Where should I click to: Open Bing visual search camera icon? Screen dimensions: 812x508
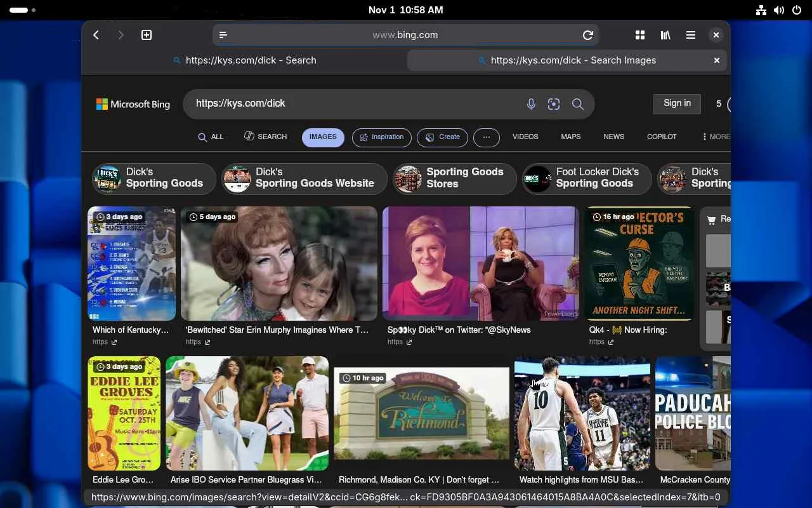tap(554, 104)
